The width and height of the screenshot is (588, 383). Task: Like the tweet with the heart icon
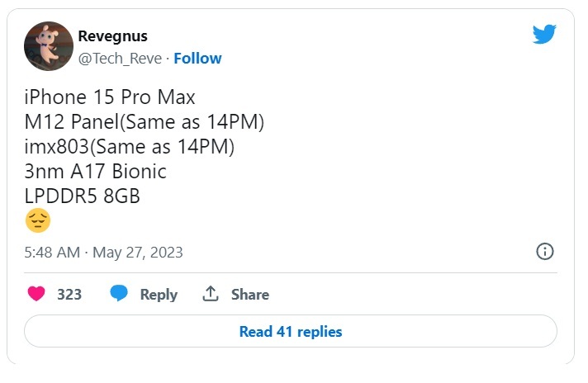(37, 294)
